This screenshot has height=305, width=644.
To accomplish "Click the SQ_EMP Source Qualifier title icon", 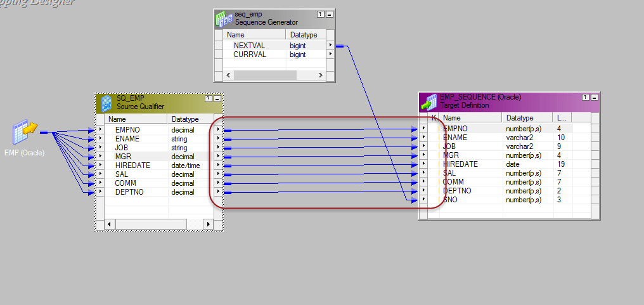I will [106, 102].
